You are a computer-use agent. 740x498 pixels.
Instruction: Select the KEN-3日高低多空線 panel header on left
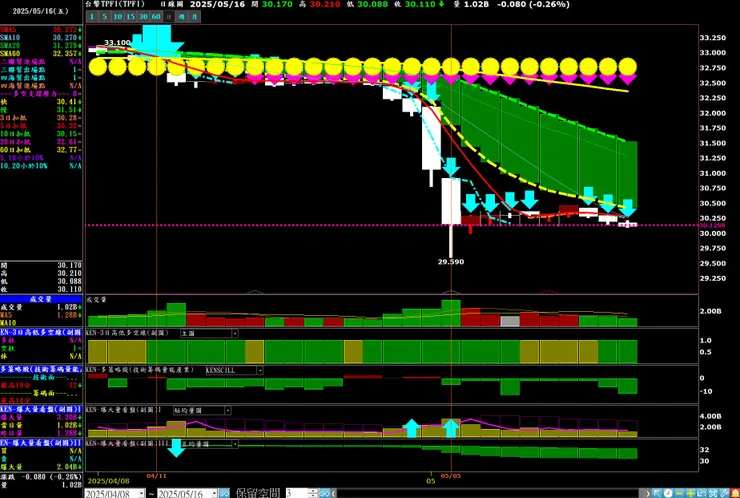coord(42,332)
